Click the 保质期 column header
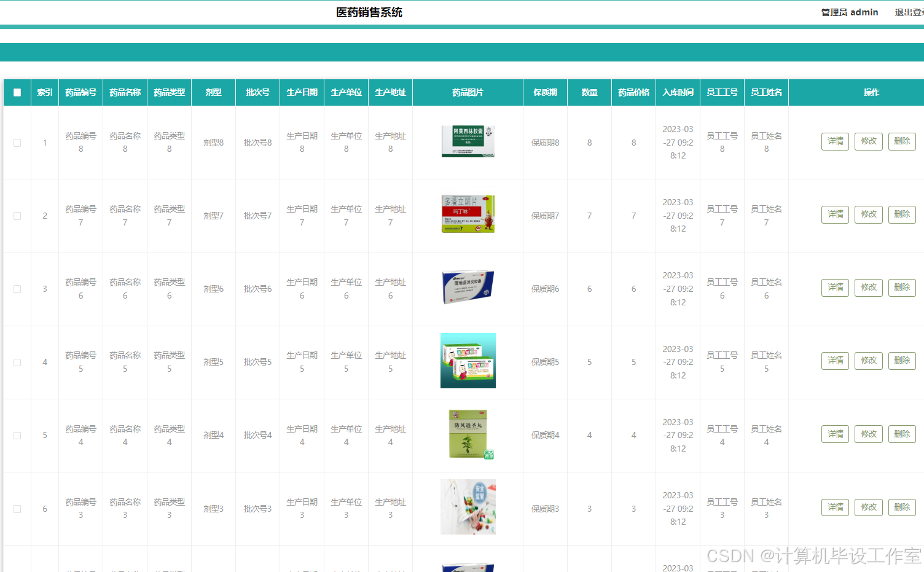This screenshot has width=924, height=572. 546,92
